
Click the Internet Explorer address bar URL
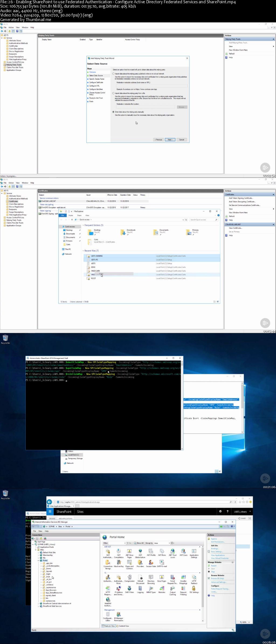(x=80, y=502)
